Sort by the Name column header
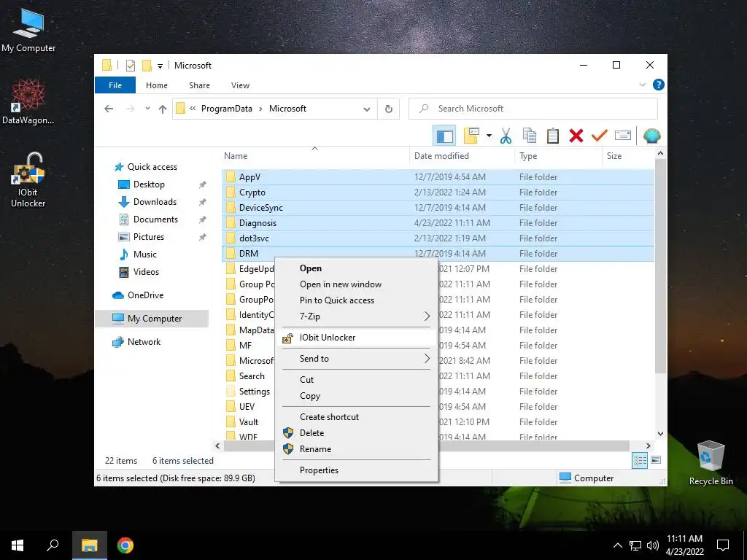The width and height of the screenshot is (747, 560). pos(314,156)
